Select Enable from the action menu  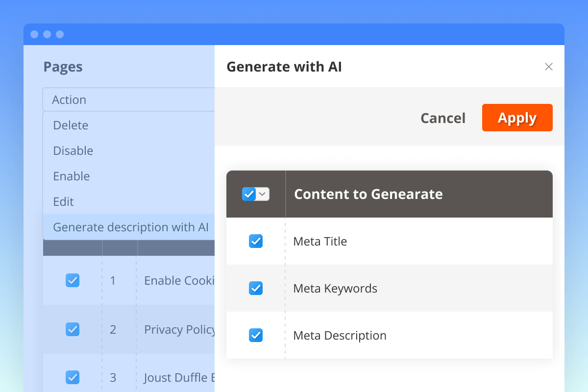coord(72,176)
